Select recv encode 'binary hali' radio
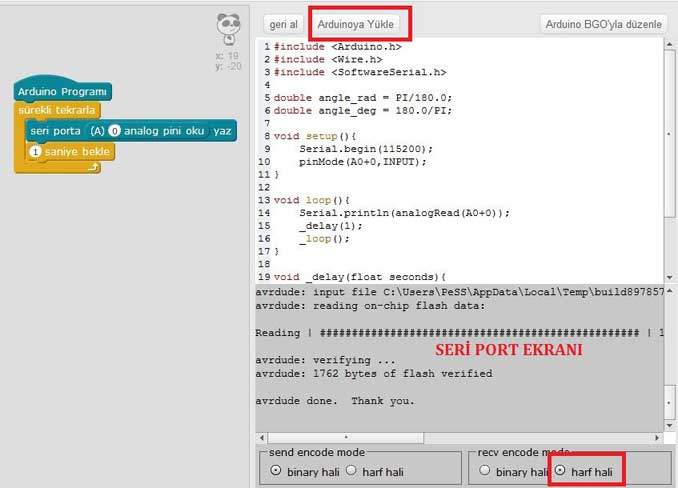 [x=485, y=470]
